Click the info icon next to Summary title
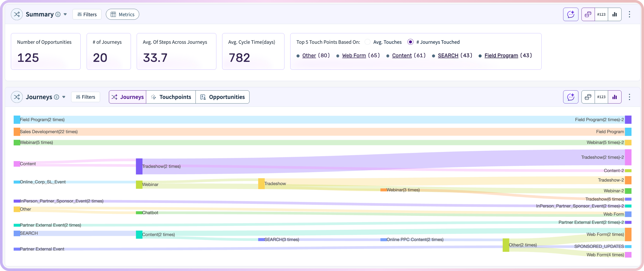The image size is (644, 271). pos(58,15)
